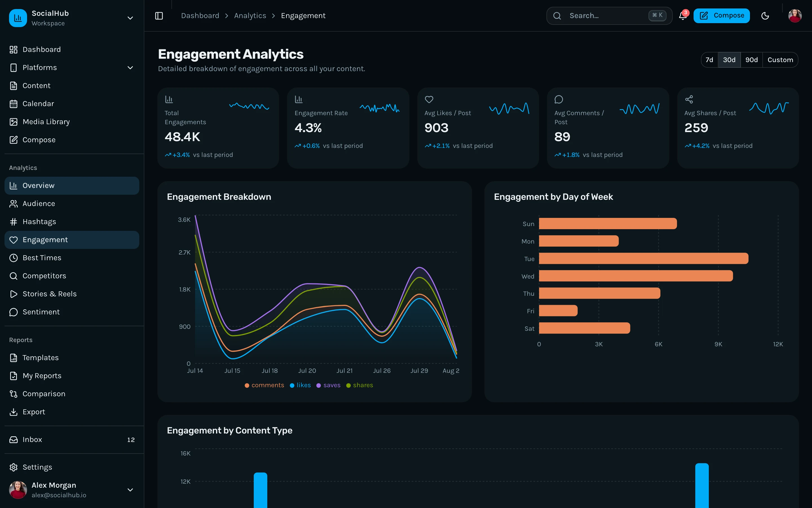This screenshot has width=812, height=508.
Task: Open the Media Library page
Action: 72,122
